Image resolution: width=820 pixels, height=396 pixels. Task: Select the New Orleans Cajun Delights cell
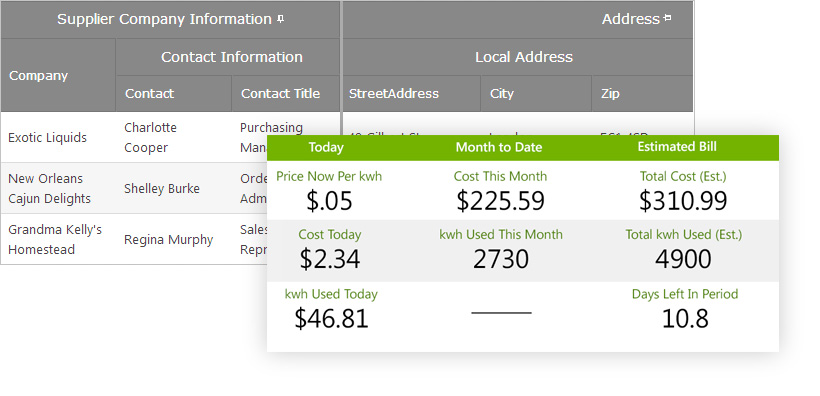click(58, 188)
